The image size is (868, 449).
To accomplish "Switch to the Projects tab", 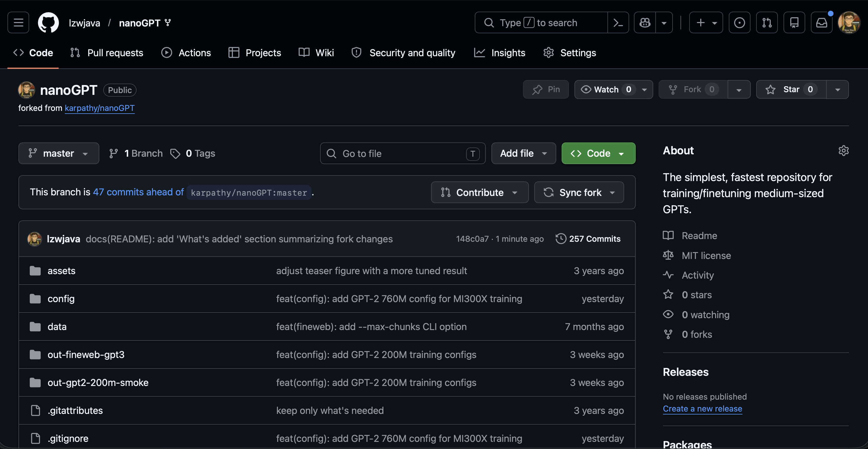I will (x=255, y=53).
